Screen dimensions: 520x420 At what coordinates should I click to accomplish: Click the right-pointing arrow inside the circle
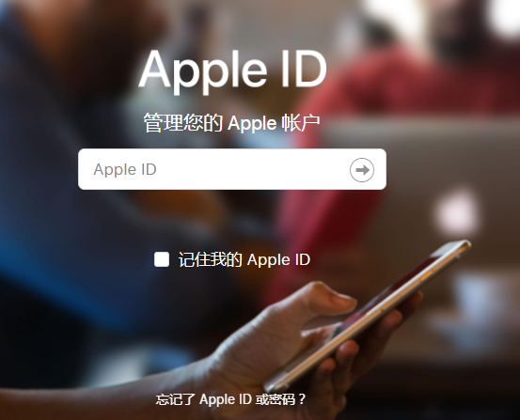pos(362,170)
